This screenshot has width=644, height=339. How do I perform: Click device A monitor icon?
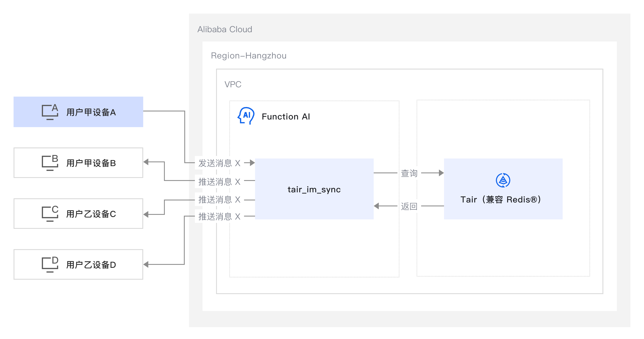50,112
